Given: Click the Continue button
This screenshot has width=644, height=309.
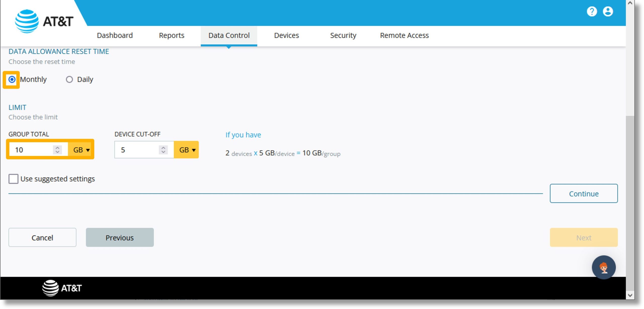Looking at the screenshot, I should click(x=584, y=193).
